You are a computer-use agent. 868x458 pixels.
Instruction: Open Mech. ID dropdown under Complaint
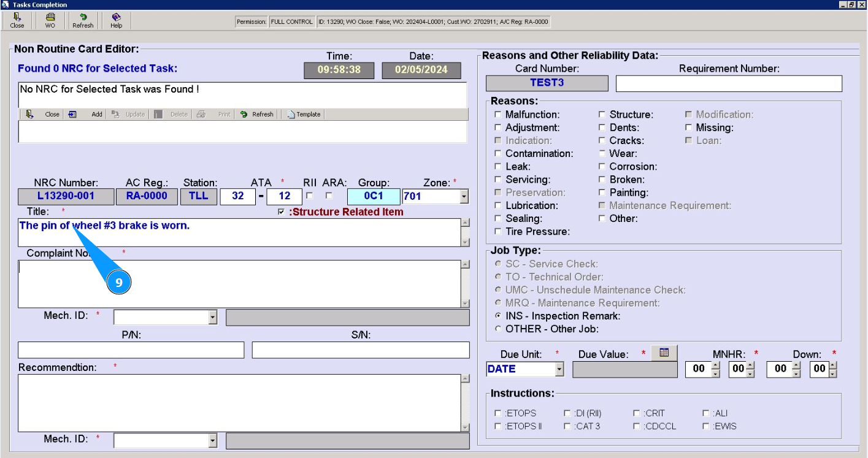tap(213, 317)
